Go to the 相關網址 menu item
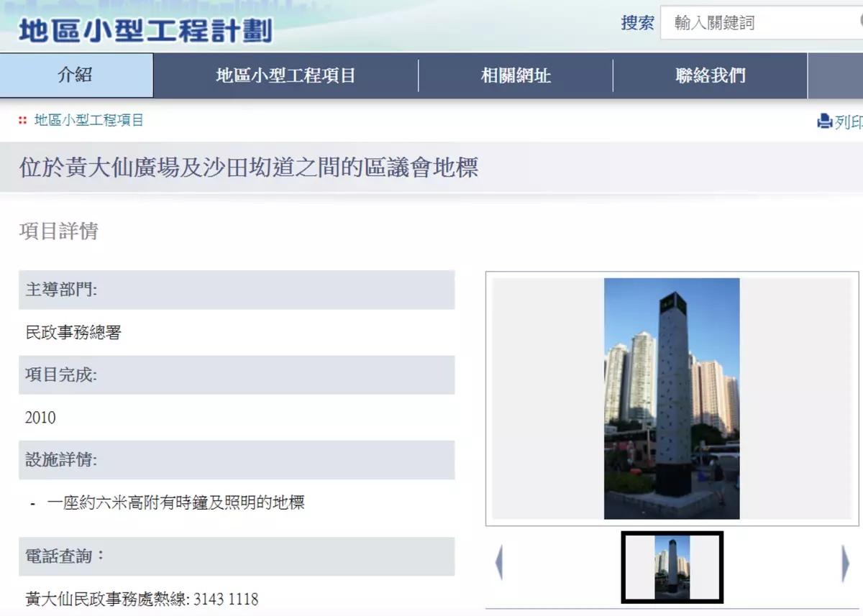This screenshot has width=863, height=616. (x=516, y=75)
